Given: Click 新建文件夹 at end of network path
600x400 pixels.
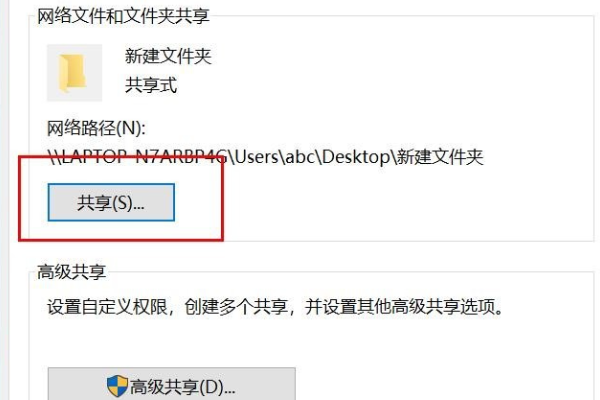Looking at the screenshot, I should click(x=439, y=157).
